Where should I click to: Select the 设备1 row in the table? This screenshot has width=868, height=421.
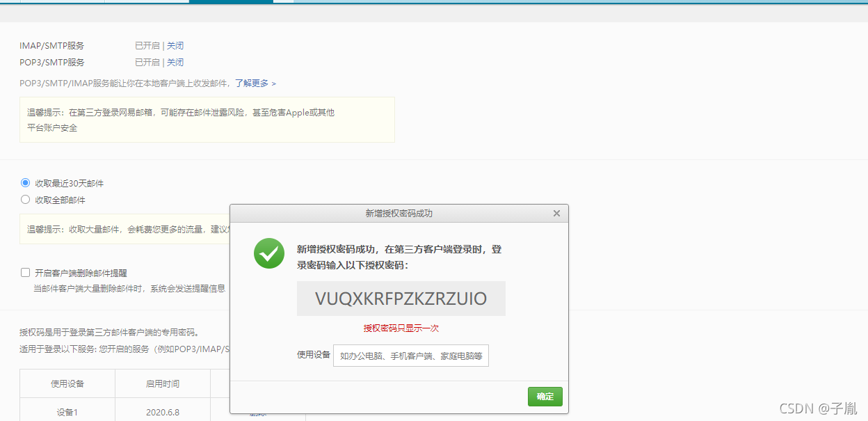tap(67, 411)
